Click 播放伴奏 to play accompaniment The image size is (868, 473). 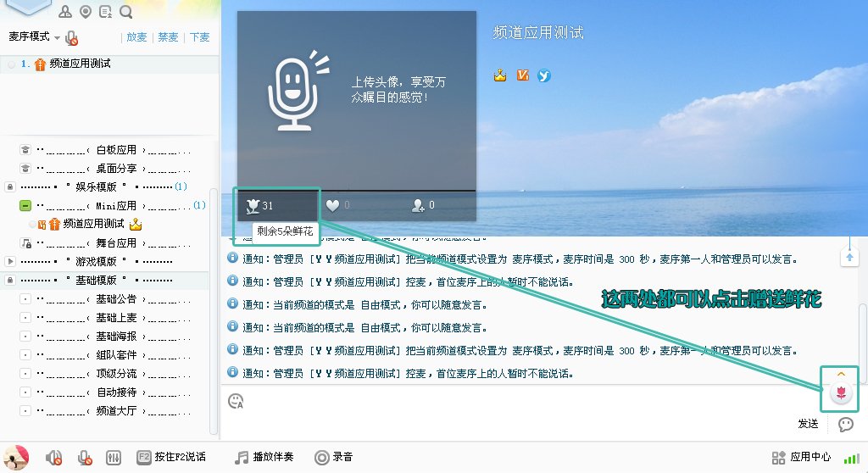[264, 457]
